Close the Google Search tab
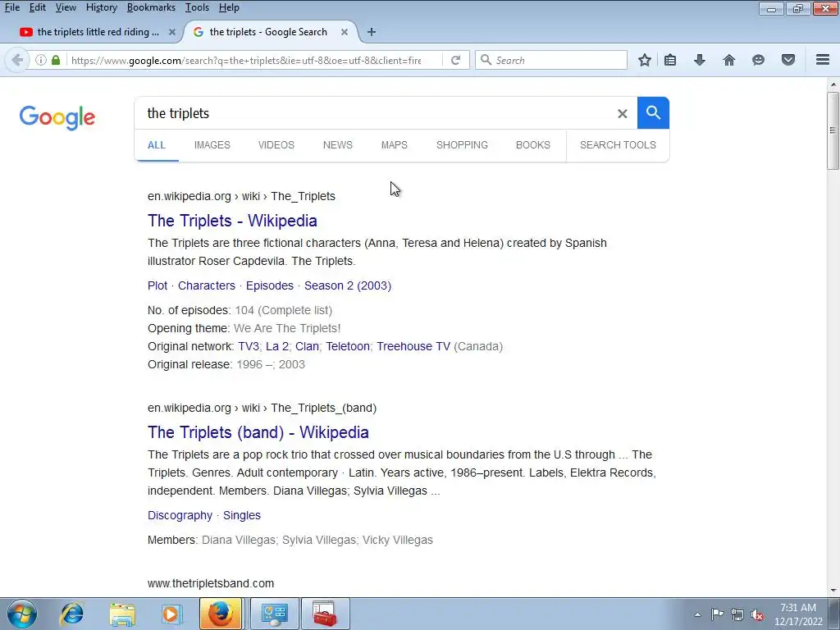This screenshot has width=840, height=630. pos(345,32)
